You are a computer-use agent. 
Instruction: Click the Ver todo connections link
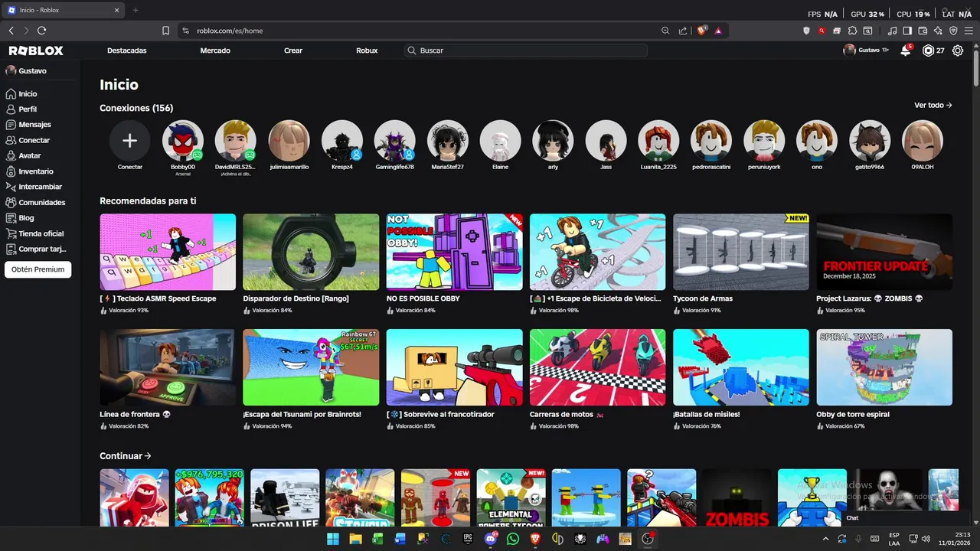(933, 106)
